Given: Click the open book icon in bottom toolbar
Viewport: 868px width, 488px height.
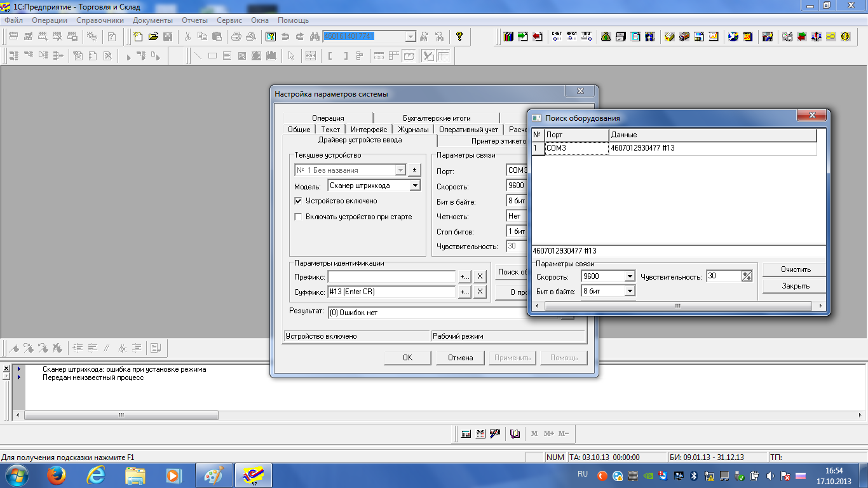Looking at the screenshot, I should point(515,433).
